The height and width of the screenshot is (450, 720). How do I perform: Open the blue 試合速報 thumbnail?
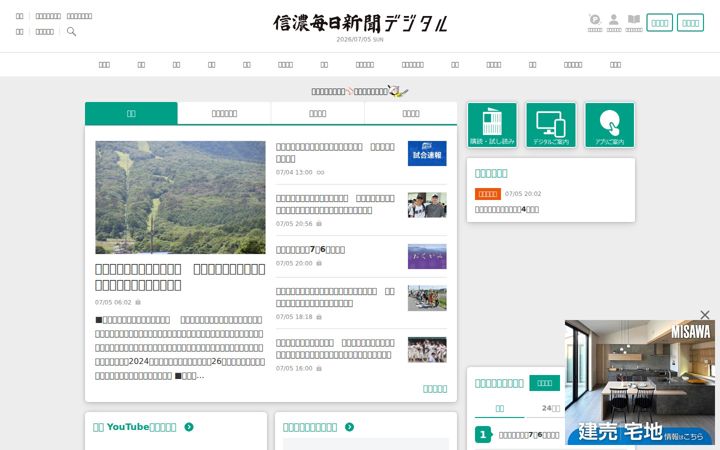coord(427,153)
